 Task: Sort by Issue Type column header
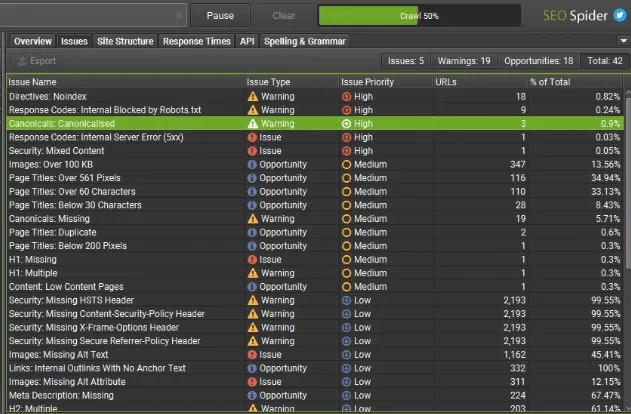coord(292,82)
